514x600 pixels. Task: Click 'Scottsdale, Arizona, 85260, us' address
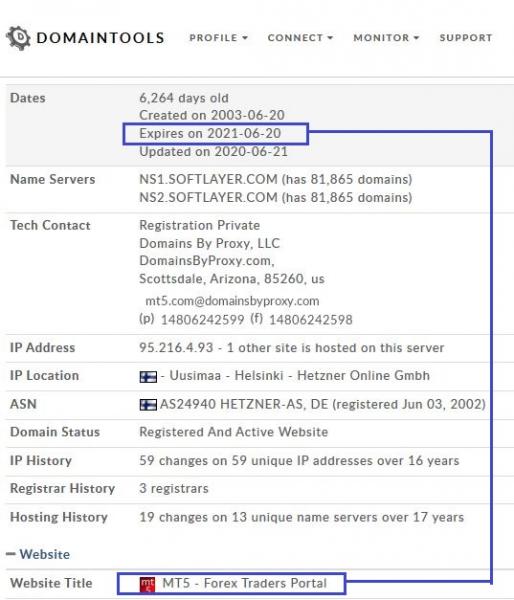232,279
